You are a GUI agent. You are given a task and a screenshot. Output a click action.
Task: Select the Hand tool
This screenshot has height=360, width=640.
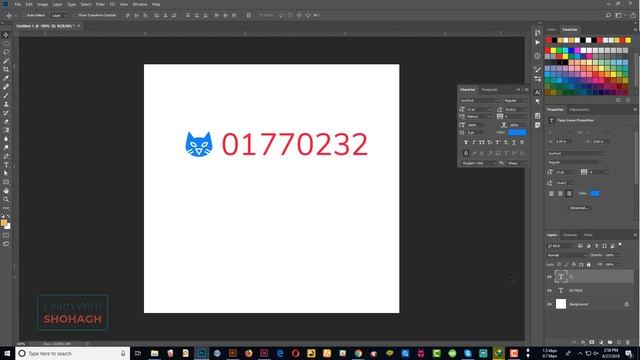point(6,191)
